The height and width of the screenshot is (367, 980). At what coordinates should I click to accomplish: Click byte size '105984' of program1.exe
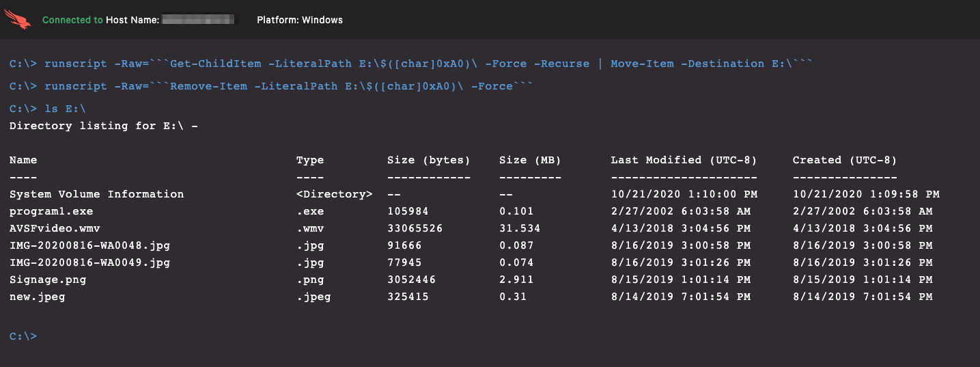coord(408,211)
